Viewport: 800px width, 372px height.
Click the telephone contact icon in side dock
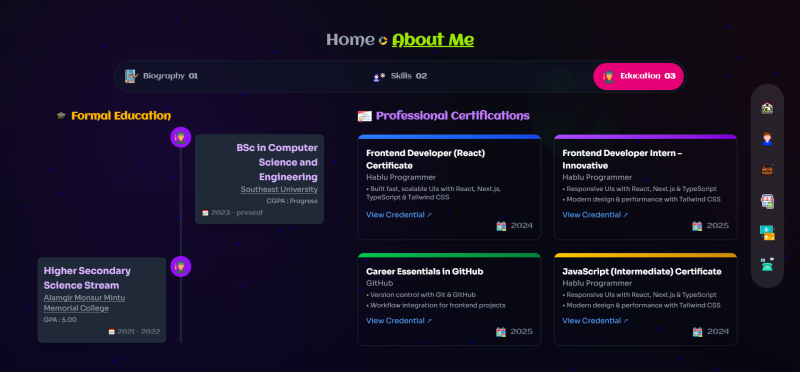(x=767, y=264)
